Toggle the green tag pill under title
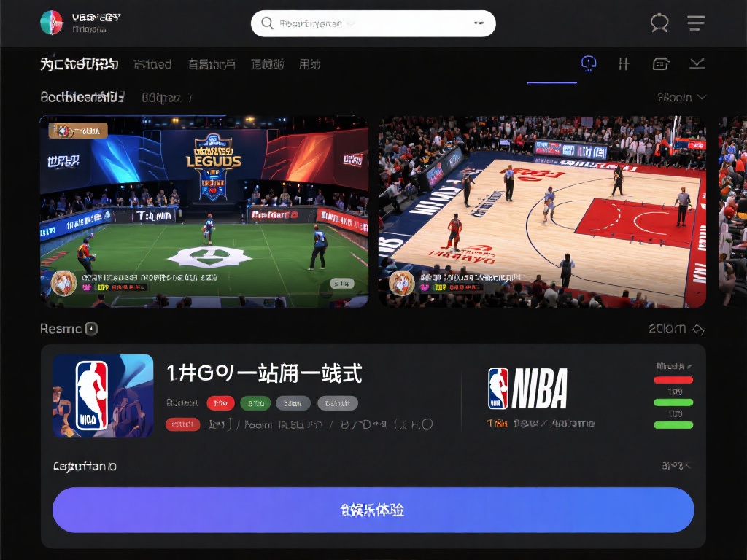This screenshot has width=747, height=560. pos(255,403)
